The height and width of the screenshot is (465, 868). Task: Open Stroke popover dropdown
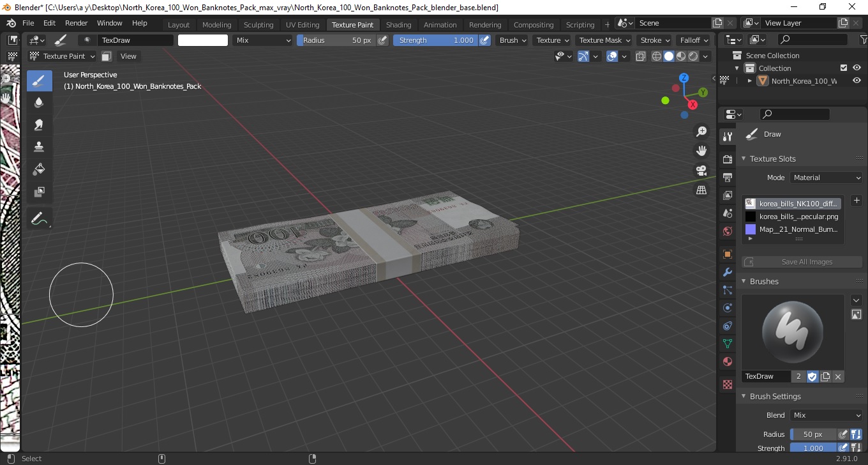[x=655, y=40]
